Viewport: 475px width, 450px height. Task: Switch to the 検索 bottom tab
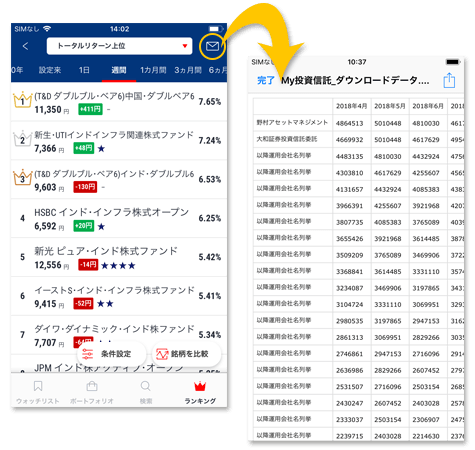(146, 392)
